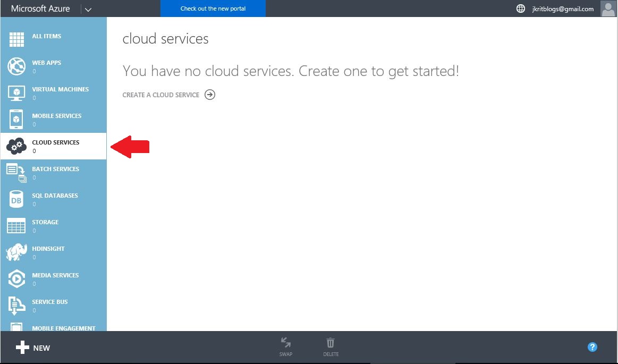Open the All Items grid icon
Image resolution: width=618 pixels, height=364 pixels.
[16, 39]
